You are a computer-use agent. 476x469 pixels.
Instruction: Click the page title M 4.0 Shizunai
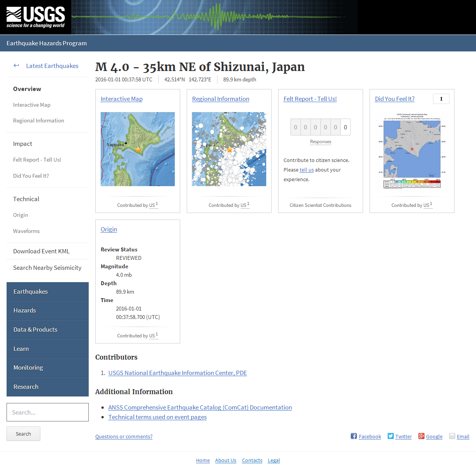[200, 67]
